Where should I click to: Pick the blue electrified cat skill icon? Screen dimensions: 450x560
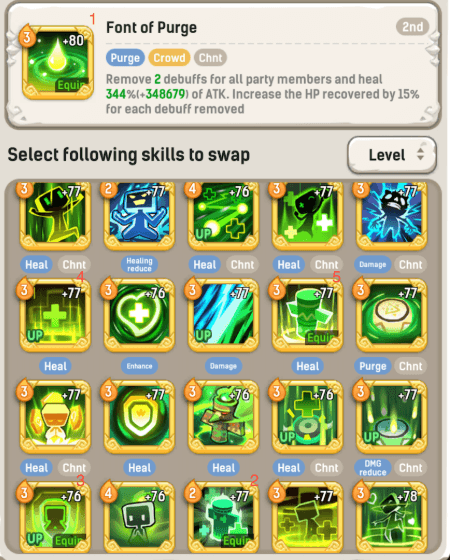coord(391,214)
